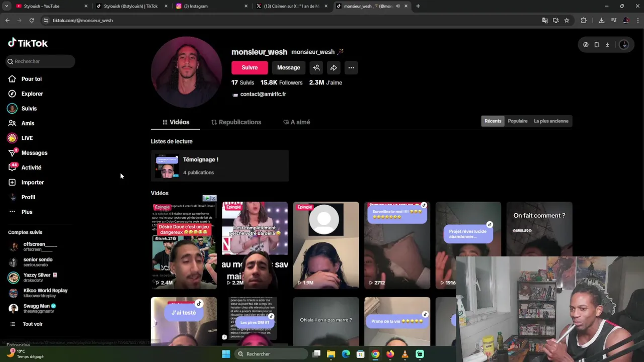Click the contact@amirlfc.fr bio text
Viewport: 644px width, 362px height.
pos(263,94)
